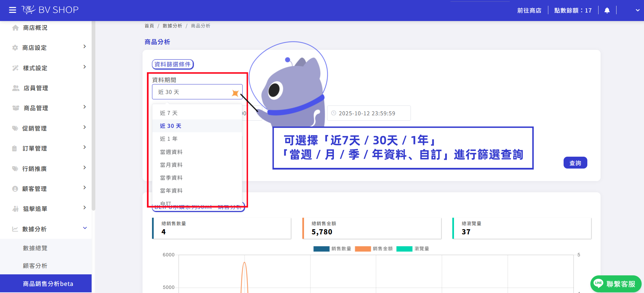Open the hamburger menu icon
Viewport: 644px width, 293px height.
click(x=13, y=10)
